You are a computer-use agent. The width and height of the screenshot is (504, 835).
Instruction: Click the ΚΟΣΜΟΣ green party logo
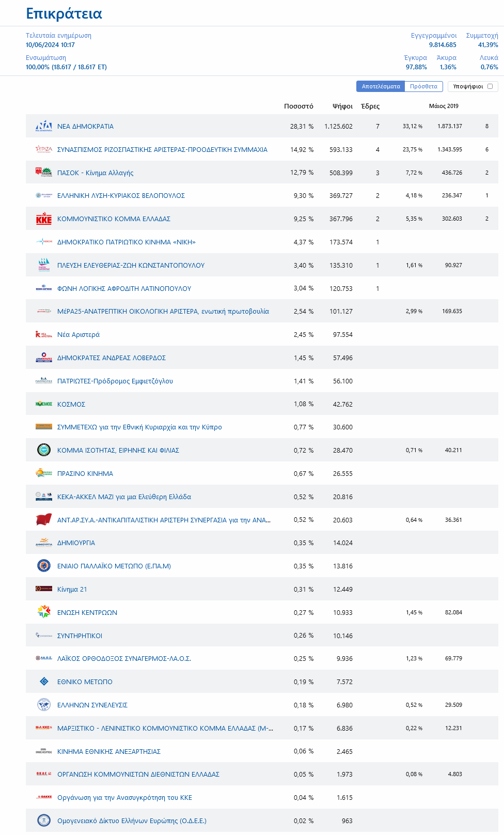pos(44,404)
